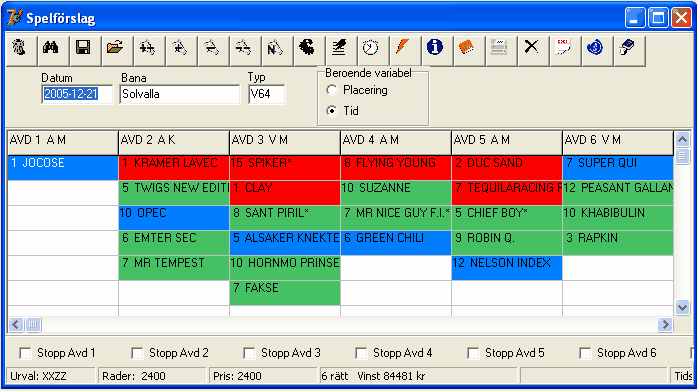Click the horizontal scrollbar left arrow
Screen dimensions: 697x391
pyautogui.click(x=16, y=325)
